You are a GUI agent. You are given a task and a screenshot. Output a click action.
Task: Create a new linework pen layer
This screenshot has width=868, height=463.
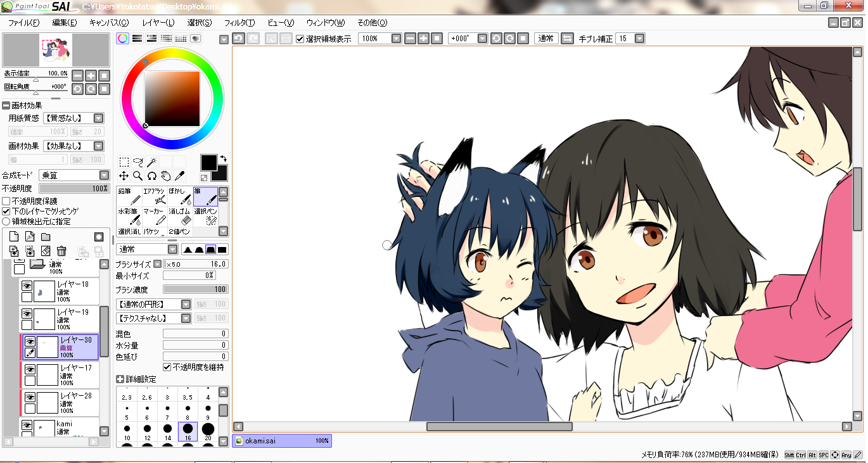click(30, 237)
